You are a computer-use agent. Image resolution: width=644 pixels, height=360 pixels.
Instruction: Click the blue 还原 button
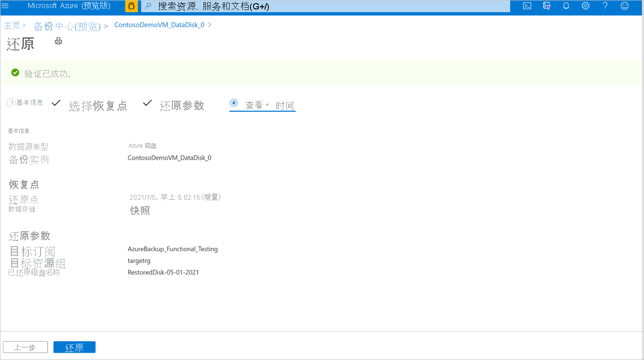pos(74,347)
